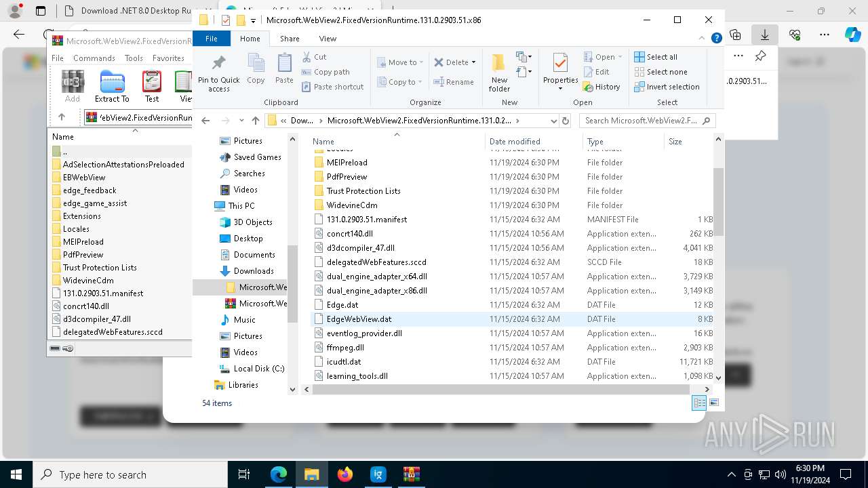This screenshot has width=868, height=488.
Task: Click Select none in ribbon
Action: [x=660, y=72]
